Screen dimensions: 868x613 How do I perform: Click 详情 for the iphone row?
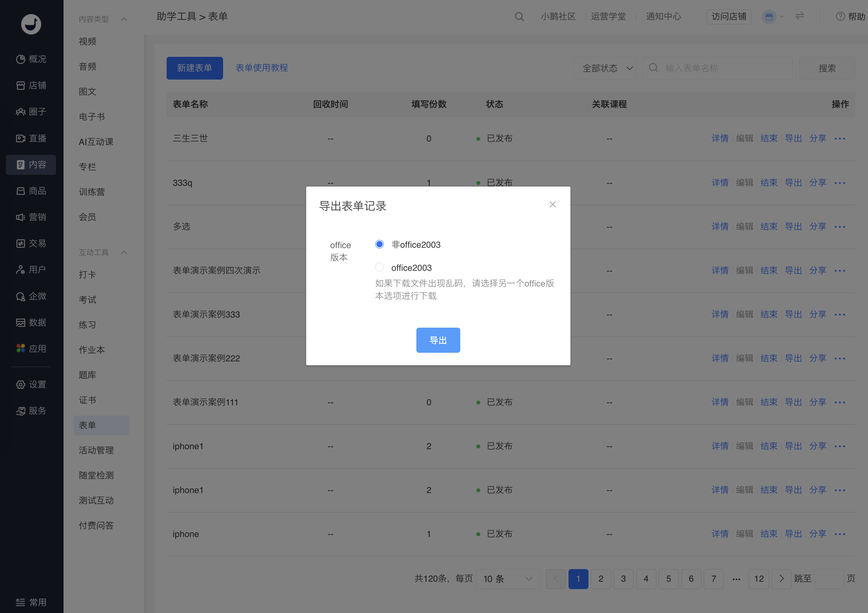720,534
